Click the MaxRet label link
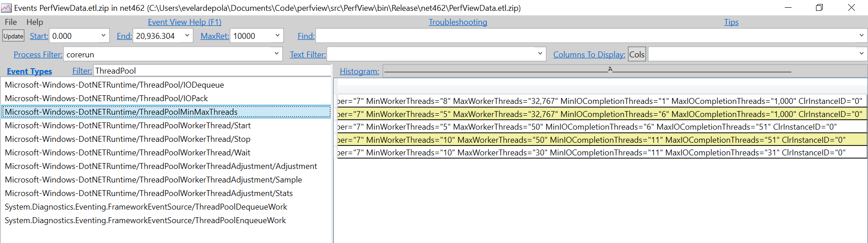868x243 pixels. pyautogui.click(x=215, y=36)
